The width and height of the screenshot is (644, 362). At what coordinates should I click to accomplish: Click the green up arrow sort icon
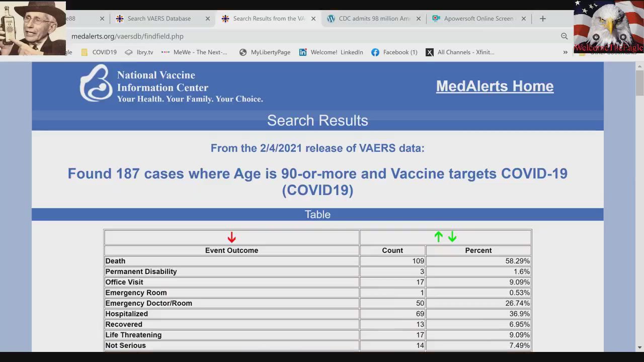coord(438,237)
